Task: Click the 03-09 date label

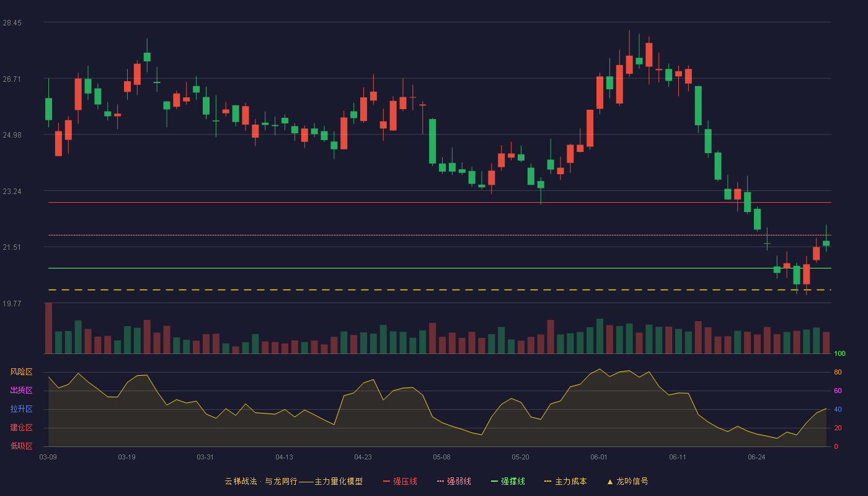Action: pos(48,457)
